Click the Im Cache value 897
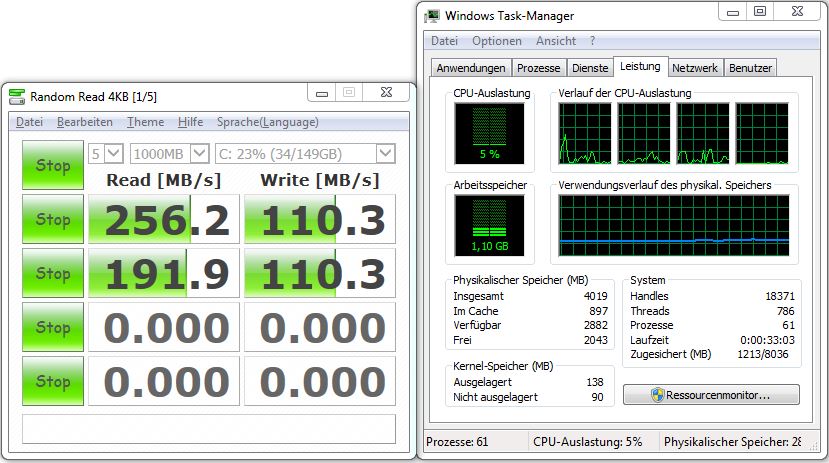Image resolution: width=829 pixels, height=463 pixels. click(x=598, y=311)
